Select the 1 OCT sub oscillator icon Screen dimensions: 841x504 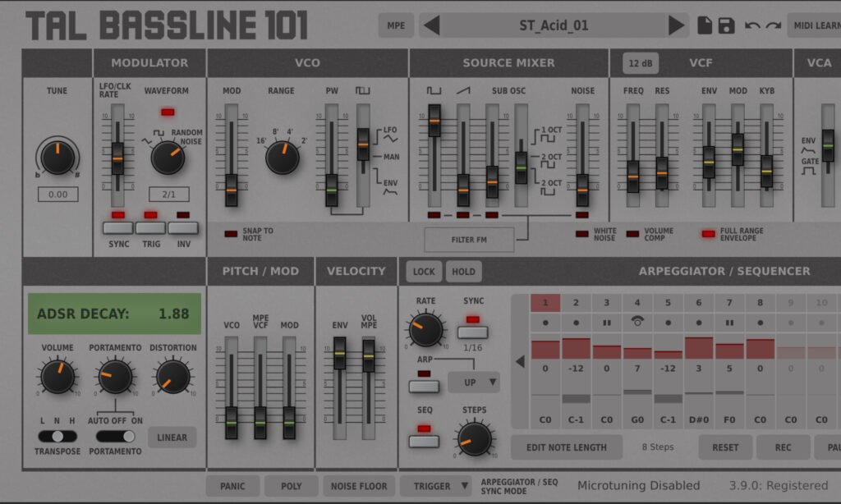tap(548, 139)
